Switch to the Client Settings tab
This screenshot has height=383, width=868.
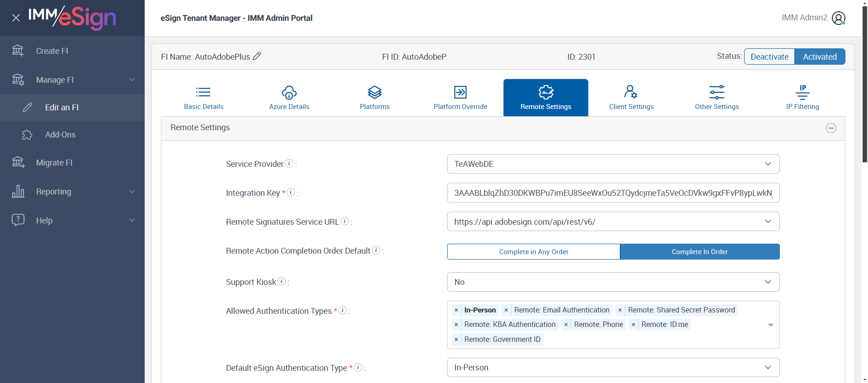(631, 98)
